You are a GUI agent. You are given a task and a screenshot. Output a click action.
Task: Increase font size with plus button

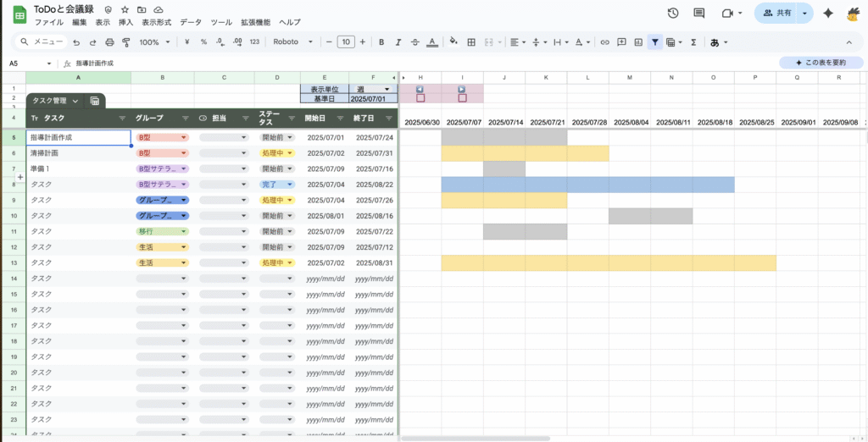(363, 42)
